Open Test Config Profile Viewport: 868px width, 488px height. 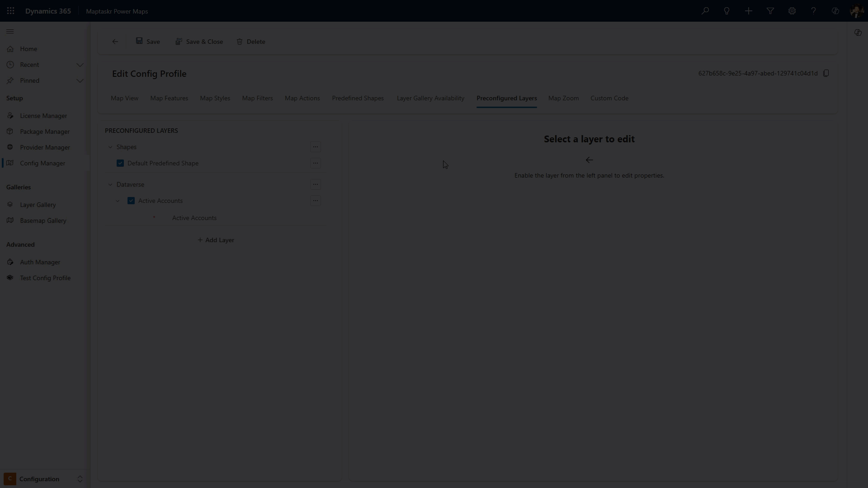tap(45, 278)
